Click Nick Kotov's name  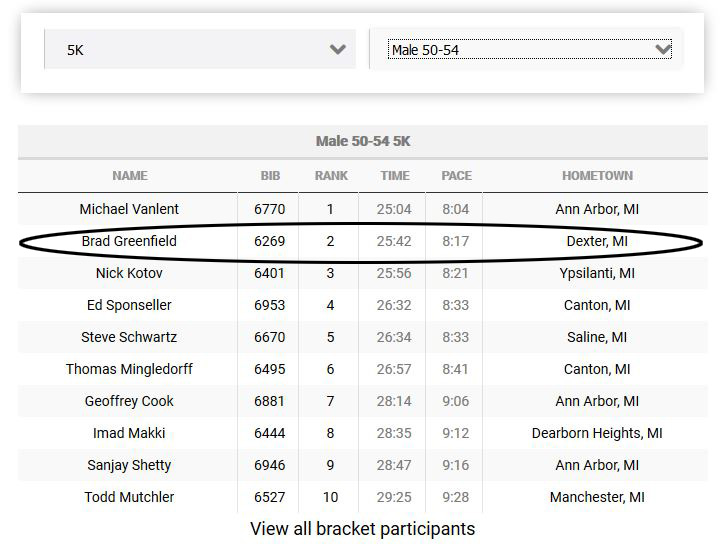pos(130,273)
